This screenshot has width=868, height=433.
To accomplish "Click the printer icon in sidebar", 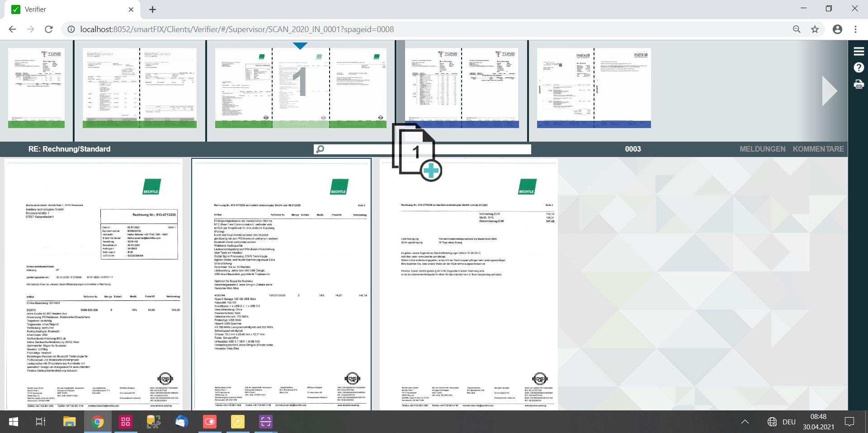I will 859,84.
